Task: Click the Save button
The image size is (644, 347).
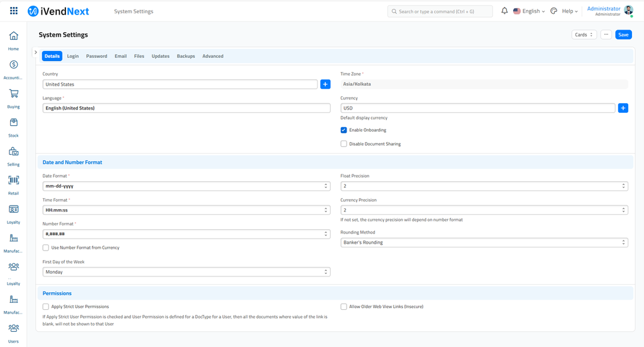Action: click(x=623, y=35)
